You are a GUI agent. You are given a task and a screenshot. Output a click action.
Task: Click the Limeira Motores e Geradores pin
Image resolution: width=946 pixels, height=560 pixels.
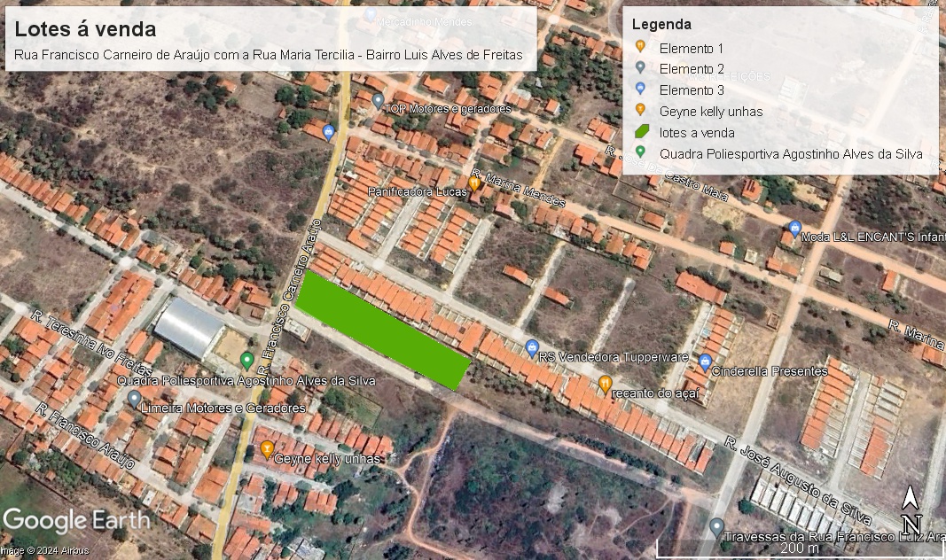click(134, 399)
